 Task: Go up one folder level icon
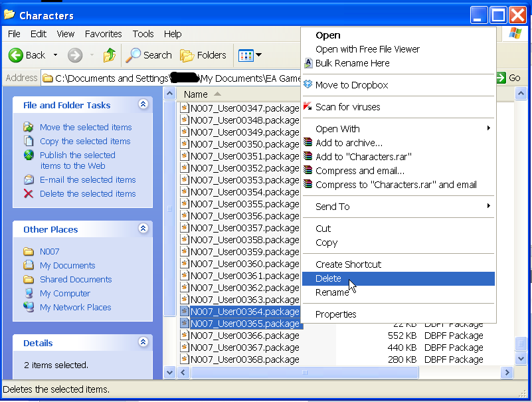point(109,55)
